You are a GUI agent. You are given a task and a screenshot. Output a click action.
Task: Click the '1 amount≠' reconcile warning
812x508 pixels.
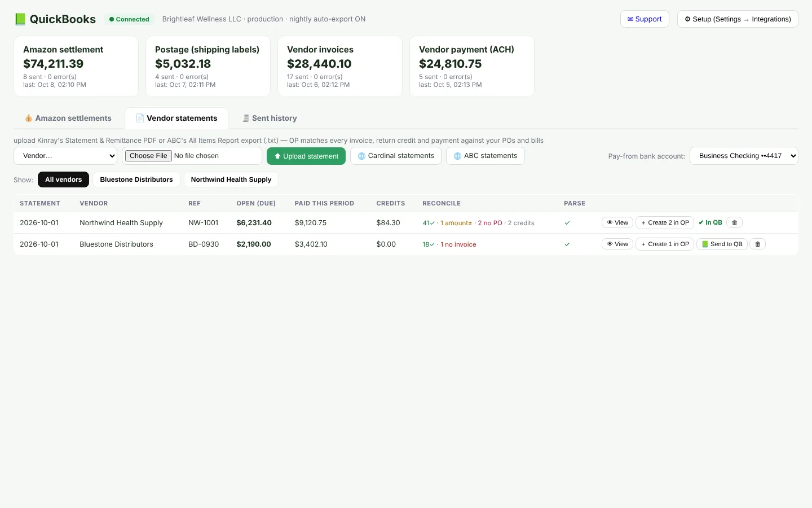tap(456, 223)
